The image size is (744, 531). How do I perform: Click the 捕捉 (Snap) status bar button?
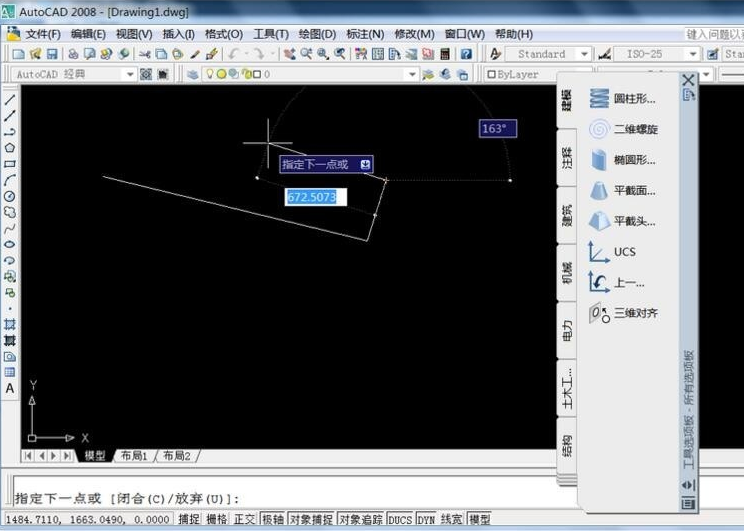[x=189, y=520]
